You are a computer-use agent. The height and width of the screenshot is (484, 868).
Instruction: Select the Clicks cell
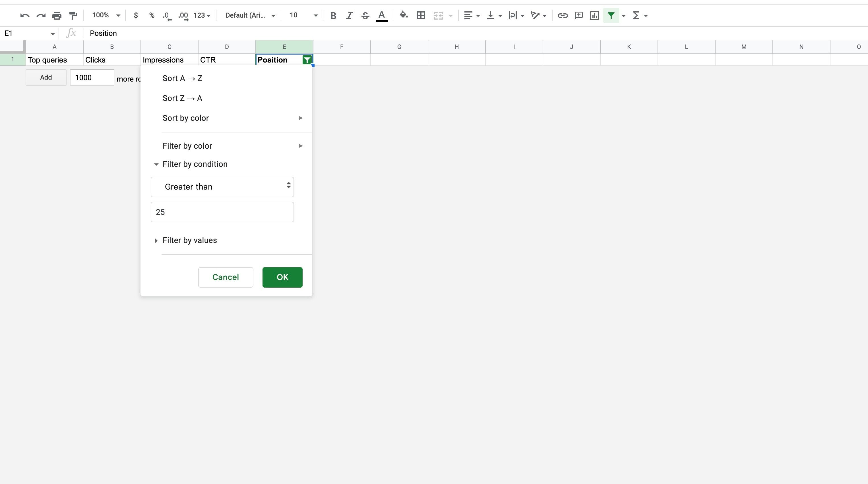(112, 60)
